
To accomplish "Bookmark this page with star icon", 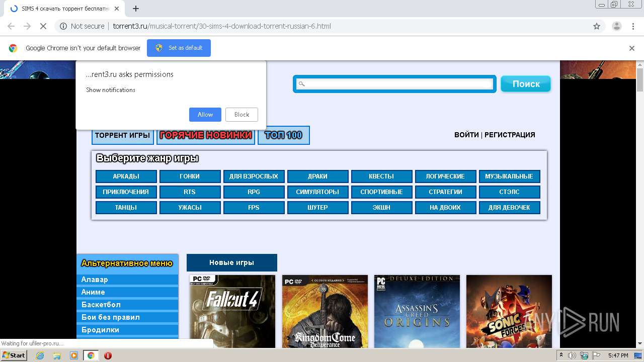I will 597,26.
